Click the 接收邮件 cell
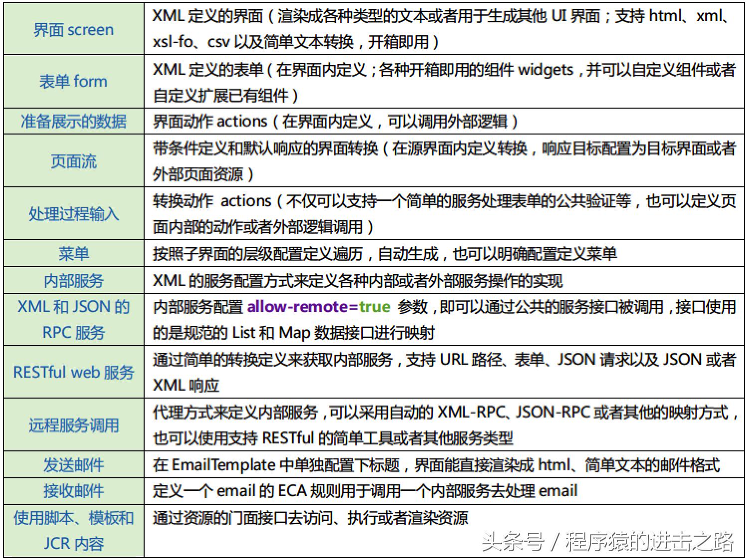This screenshot has width=747, height=560. pyautogui.click(x=73, y=491)
